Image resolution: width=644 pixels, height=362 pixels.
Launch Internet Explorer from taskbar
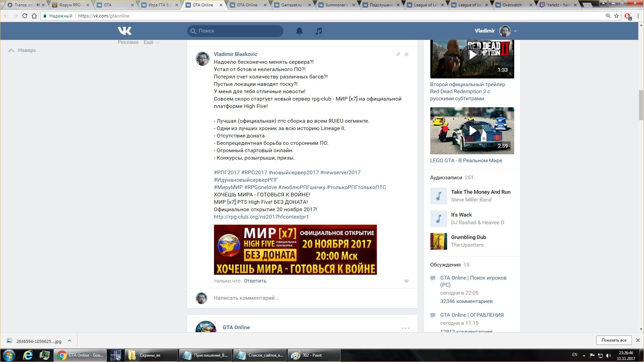tap(28, 355)
